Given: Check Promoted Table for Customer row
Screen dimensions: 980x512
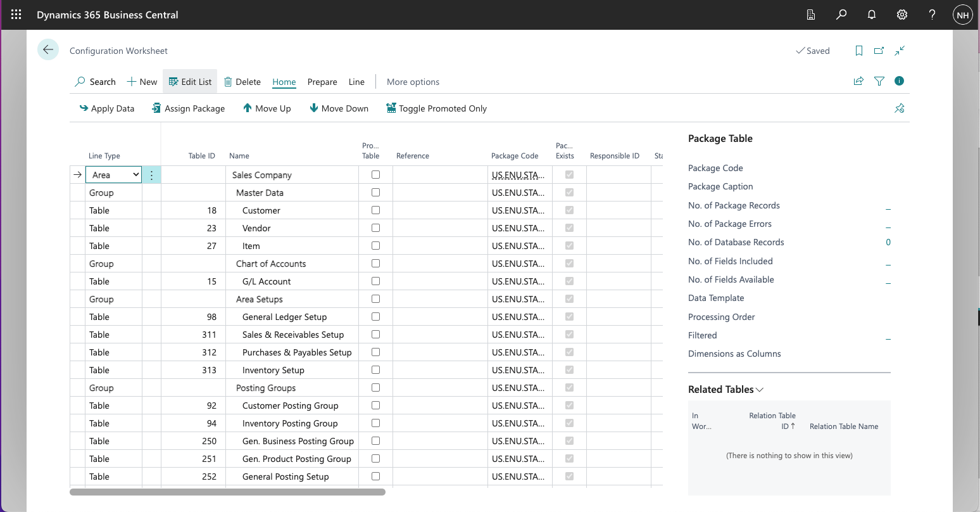Looking at the screenshot, I should point(375,210).
